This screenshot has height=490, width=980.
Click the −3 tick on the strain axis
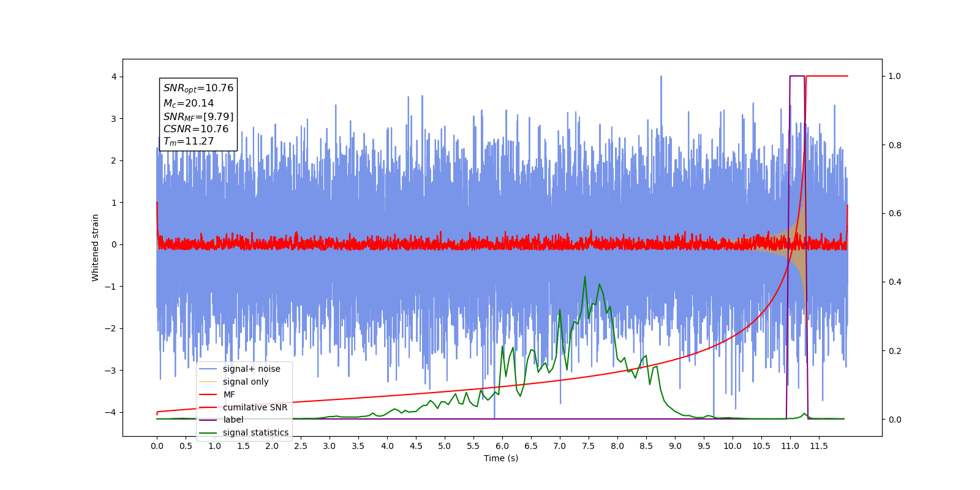(111, 371)
